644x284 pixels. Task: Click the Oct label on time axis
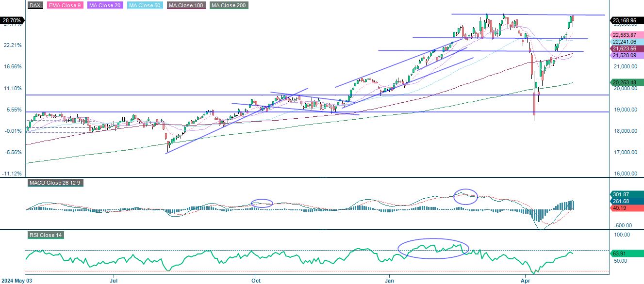[256, 280]
